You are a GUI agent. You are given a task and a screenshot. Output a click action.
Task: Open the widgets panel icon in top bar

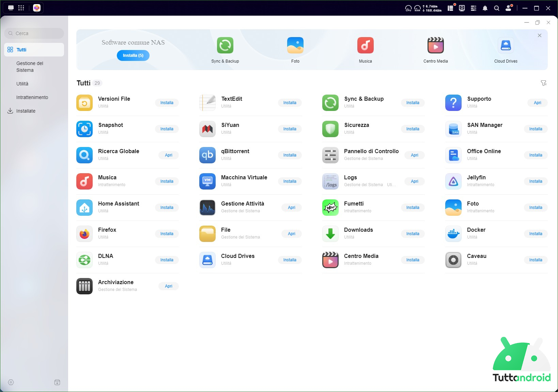[x=451, y=8]
